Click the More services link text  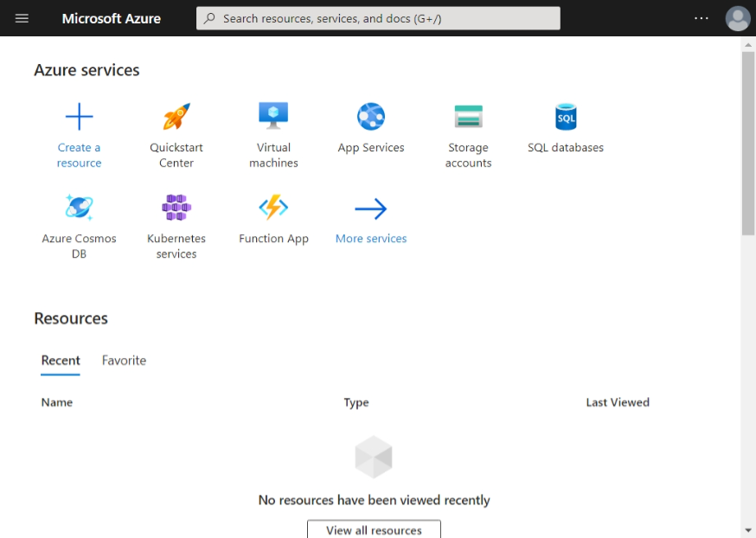click(371, 238)
